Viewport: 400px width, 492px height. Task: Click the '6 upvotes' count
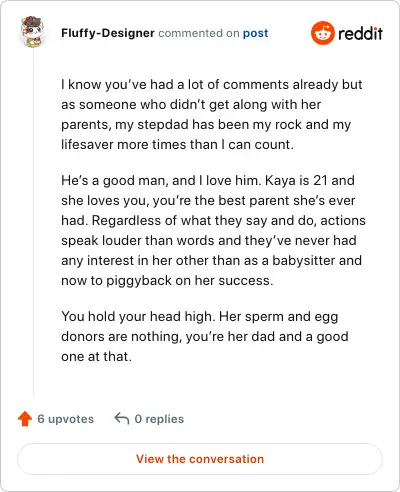point(66,419)
